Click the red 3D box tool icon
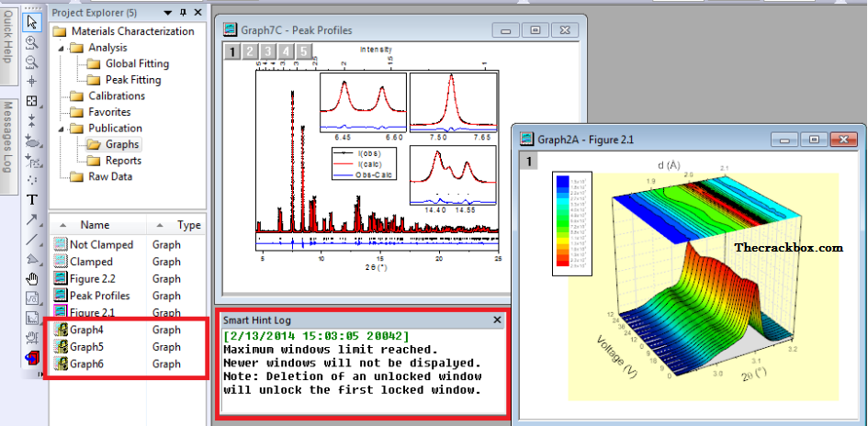Image resolution: width=868 pixels, height=426 pixels. click(x=32, y=358)
